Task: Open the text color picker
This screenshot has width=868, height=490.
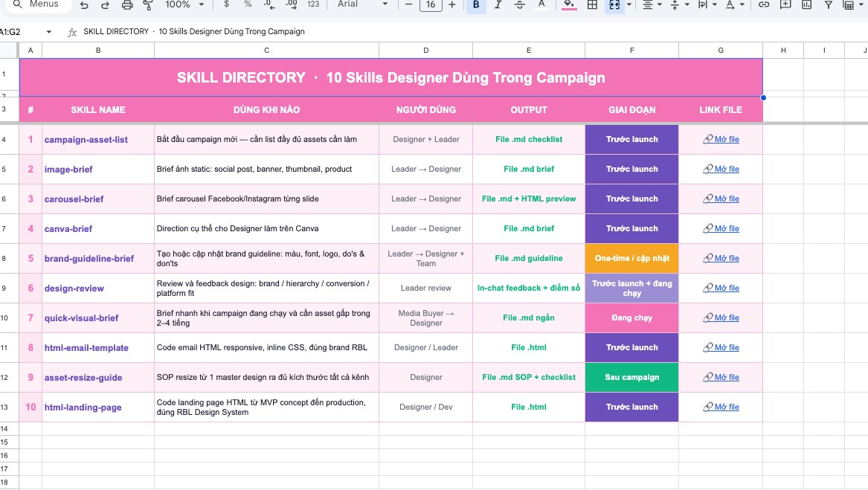Action: (x=541, y=5)
